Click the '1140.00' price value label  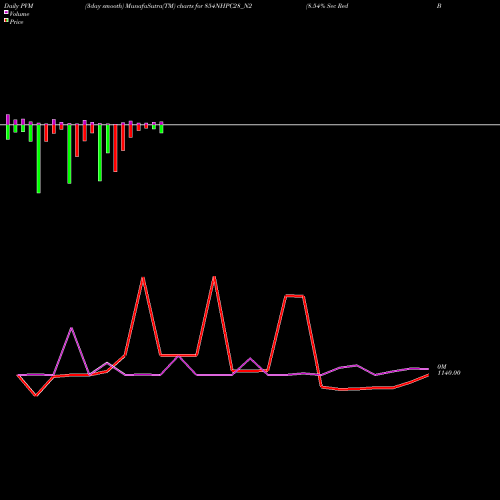coord(449,373)
